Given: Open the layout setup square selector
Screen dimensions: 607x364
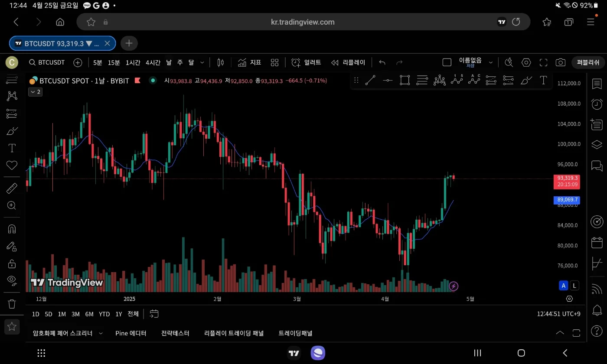Looking at the screenshot, I should tap(447, 62).
